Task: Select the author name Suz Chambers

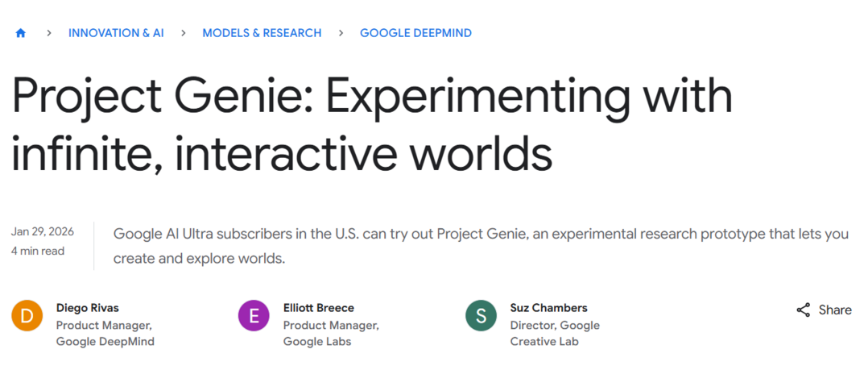Action: click(548, 308)
